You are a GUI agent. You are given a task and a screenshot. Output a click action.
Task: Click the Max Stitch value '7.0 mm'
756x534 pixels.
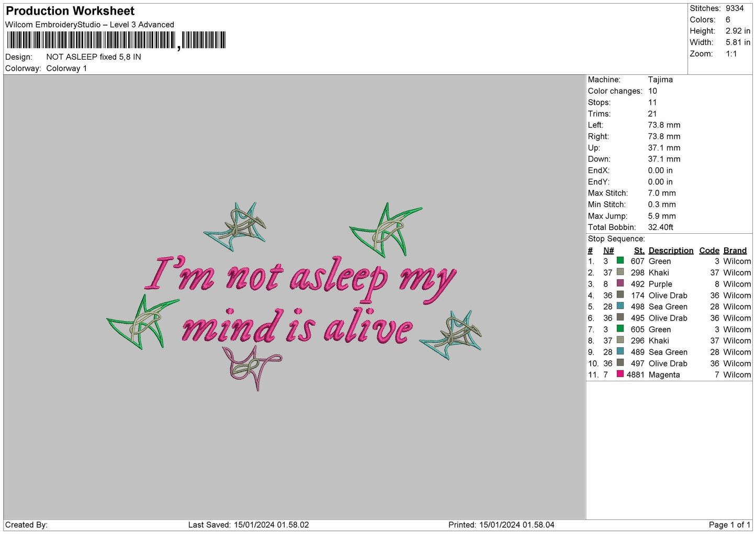click(662, 193)
